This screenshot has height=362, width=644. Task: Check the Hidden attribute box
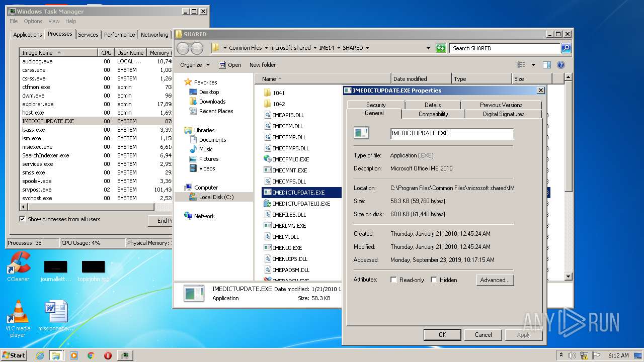coord(434,280)
